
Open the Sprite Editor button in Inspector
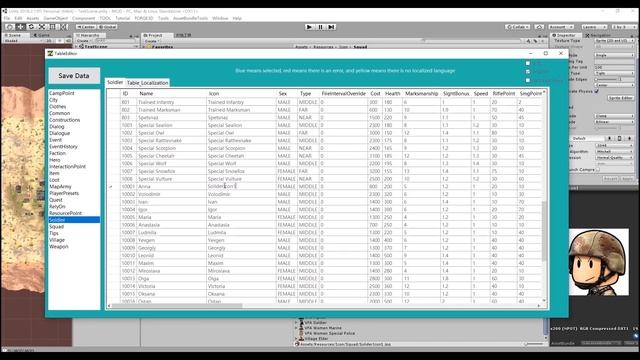(620, 98)
